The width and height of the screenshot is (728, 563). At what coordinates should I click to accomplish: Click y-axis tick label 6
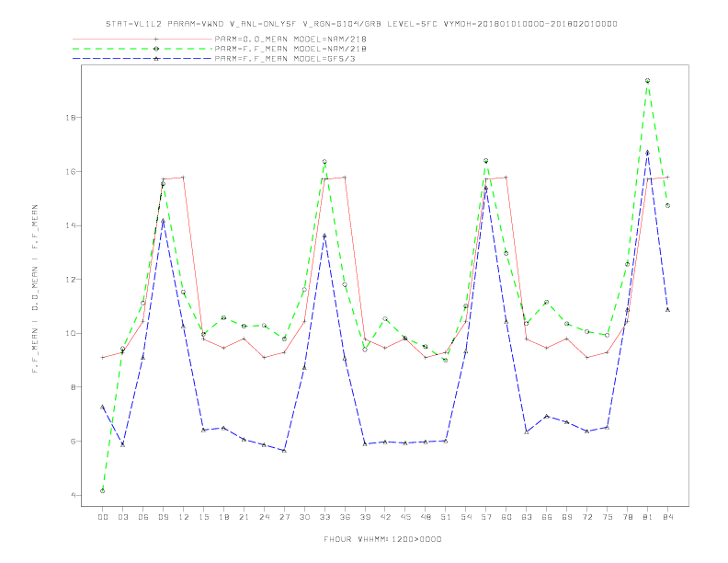pyautogui.click(x=74, y=441)
